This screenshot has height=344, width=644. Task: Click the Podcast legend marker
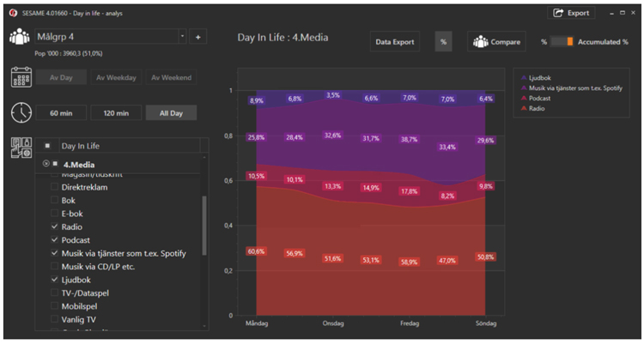(x=525, y=98)
